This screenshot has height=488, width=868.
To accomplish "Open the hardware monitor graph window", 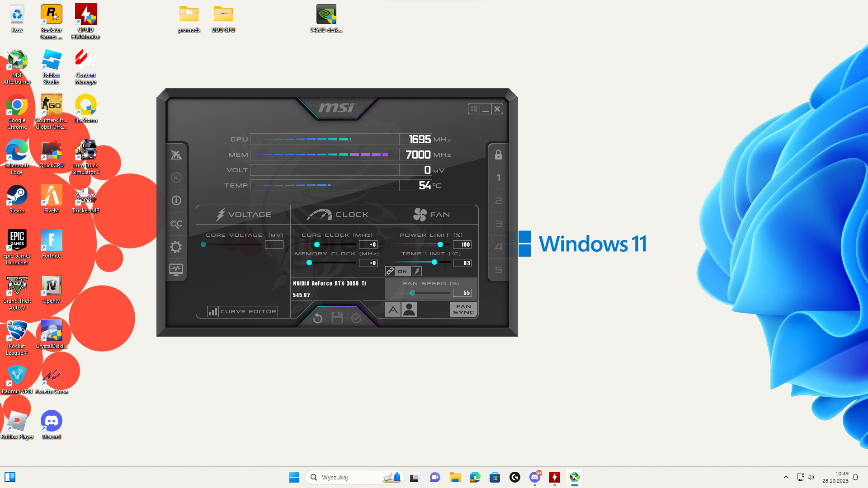I will [x=176, y=270].
